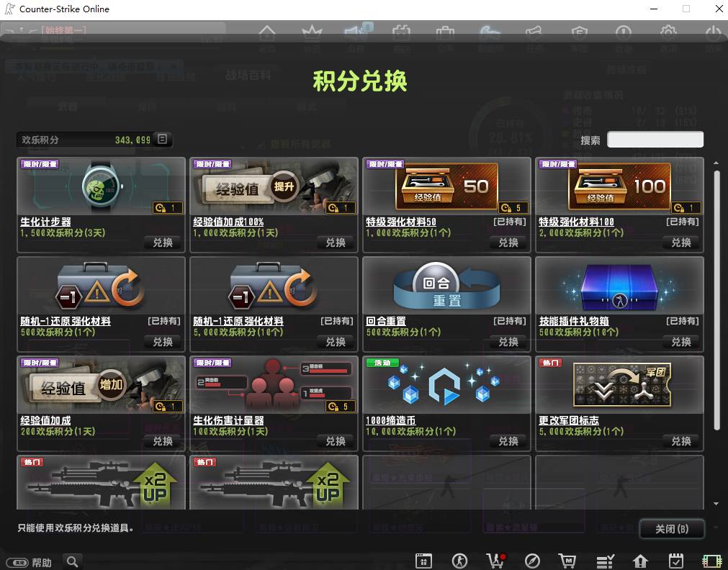The width and height of the screenshot is (728, 570).
Task: Open the gift box window icon in bottom bar
Action: (x=423, y=561)
